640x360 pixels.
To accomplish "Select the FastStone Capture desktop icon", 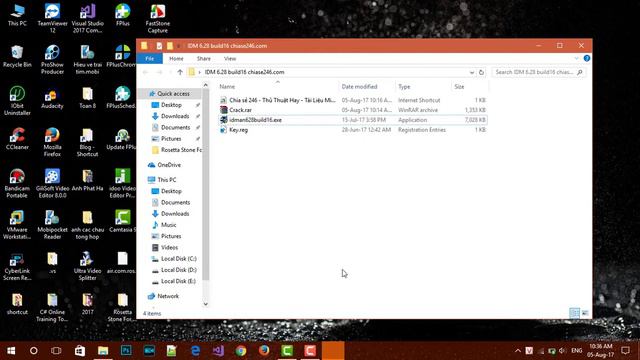I will (x=158, y=18).
